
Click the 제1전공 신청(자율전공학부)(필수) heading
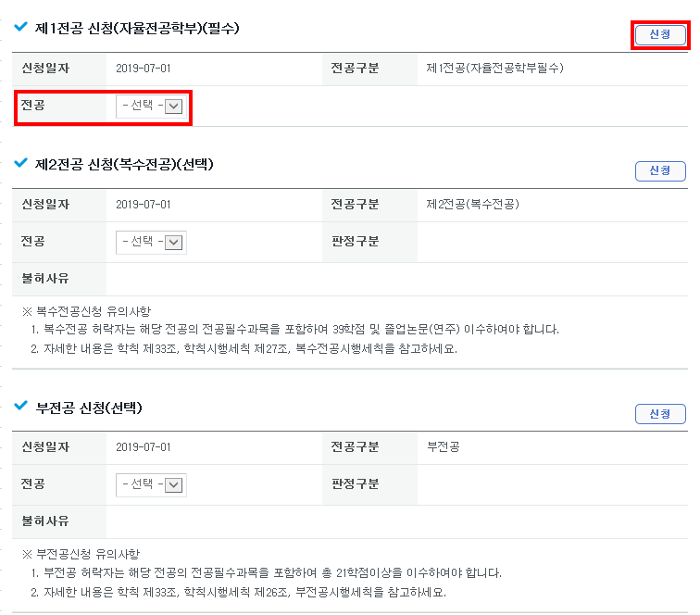pyautogui.click(x=137, y=29)
